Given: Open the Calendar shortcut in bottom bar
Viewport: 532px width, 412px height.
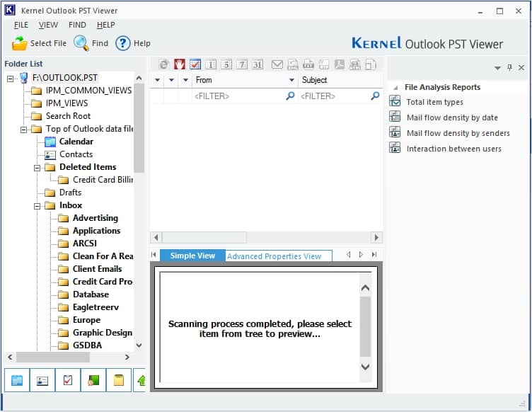Looking at the screenshot, I should [x=17, y=380].
